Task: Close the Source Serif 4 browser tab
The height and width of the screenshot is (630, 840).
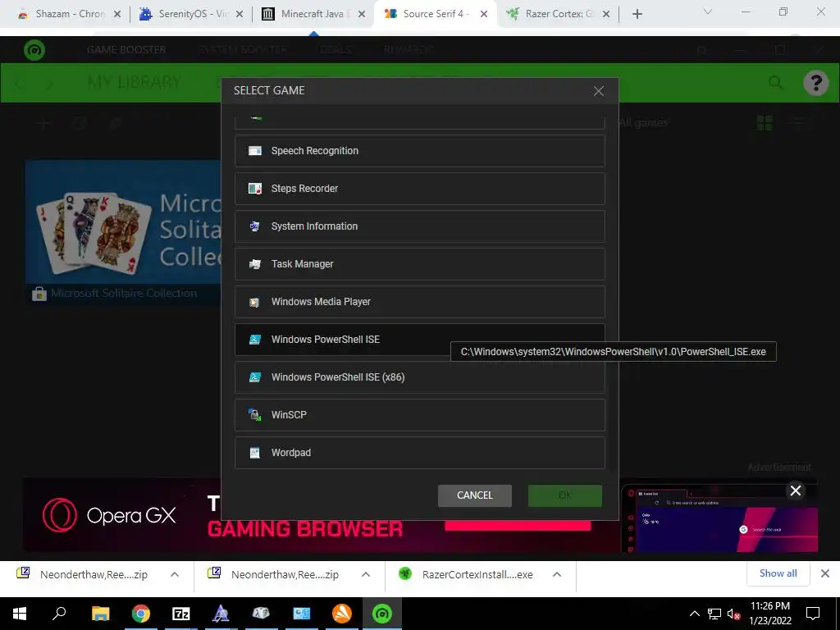Action: coord(484,15)
